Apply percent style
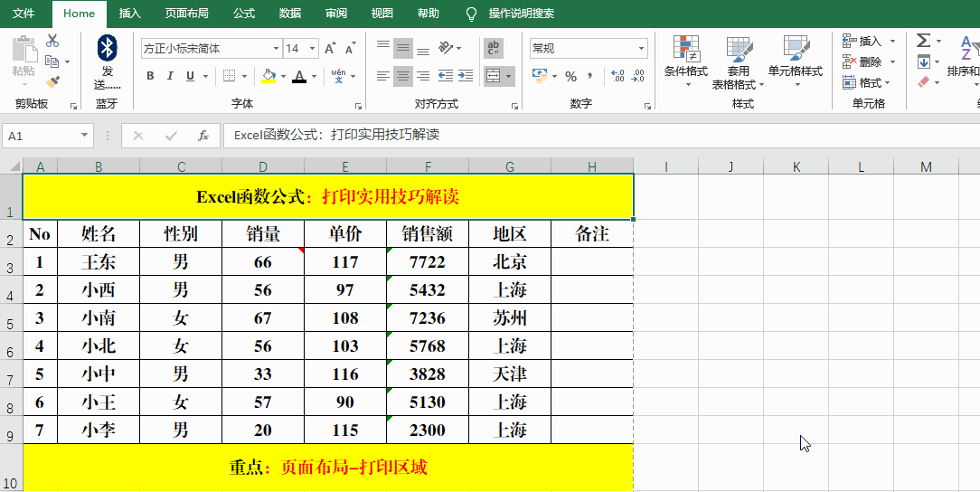Image resolution: width=980 pixels, height=492 pixels. click(x=570, y=76)
